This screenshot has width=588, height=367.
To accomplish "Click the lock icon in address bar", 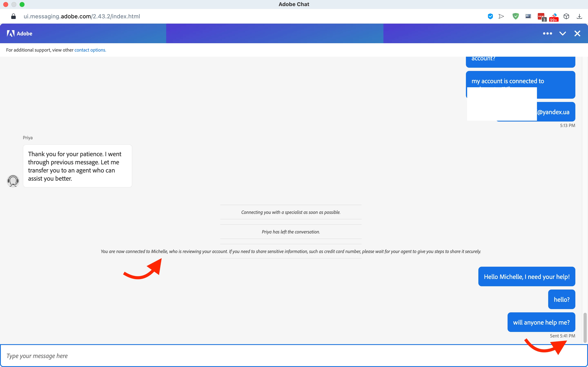I will coord(14,16).
